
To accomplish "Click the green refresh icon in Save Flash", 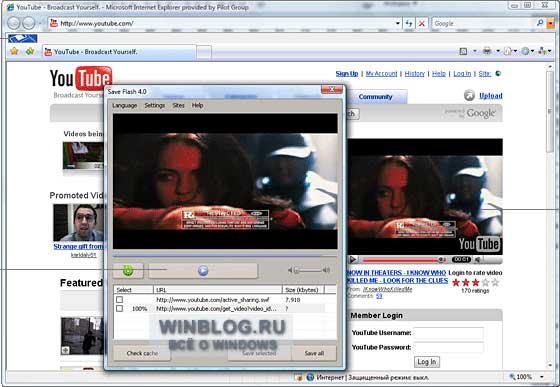I will click(128, 271).
